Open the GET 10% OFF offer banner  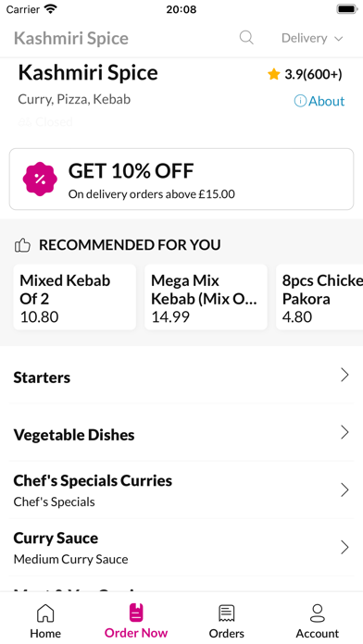point(181,180)
